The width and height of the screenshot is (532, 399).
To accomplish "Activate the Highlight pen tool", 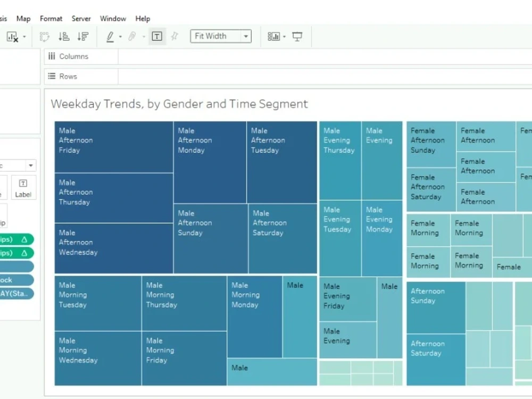I will (x=110, y=36).
